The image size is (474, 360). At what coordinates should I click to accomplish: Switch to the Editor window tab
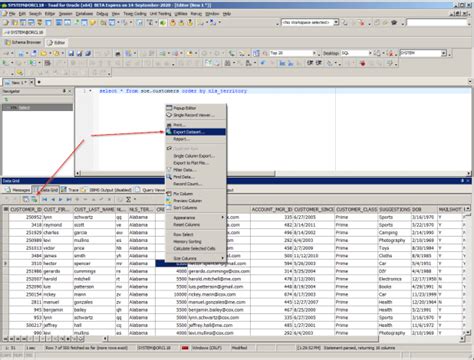56,43
